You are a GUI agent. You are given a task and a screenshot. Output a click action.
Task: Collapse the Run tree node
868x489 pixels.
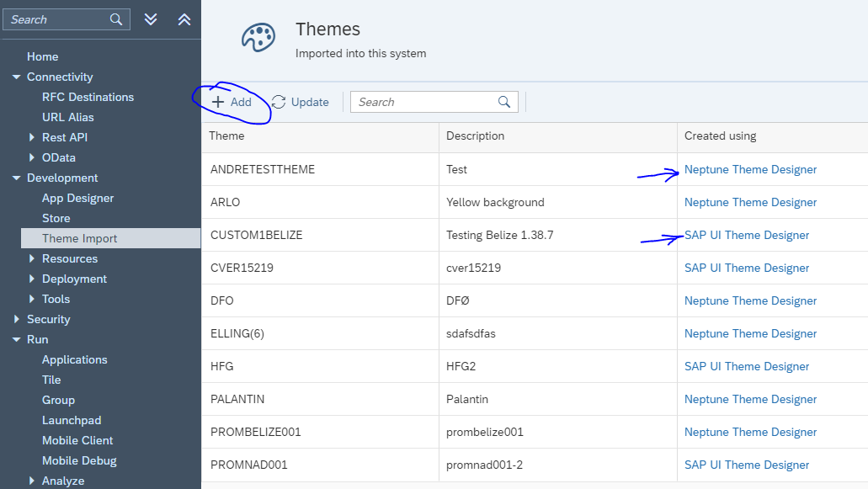[16, 340]
